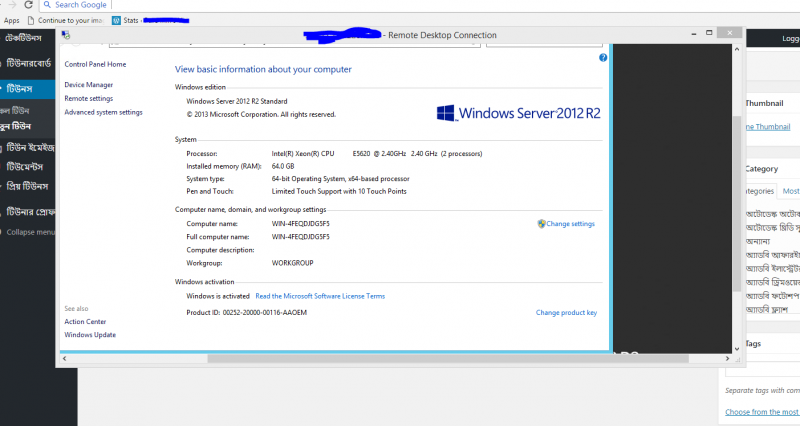Click the Windows is activated text

tap(218, 296)
